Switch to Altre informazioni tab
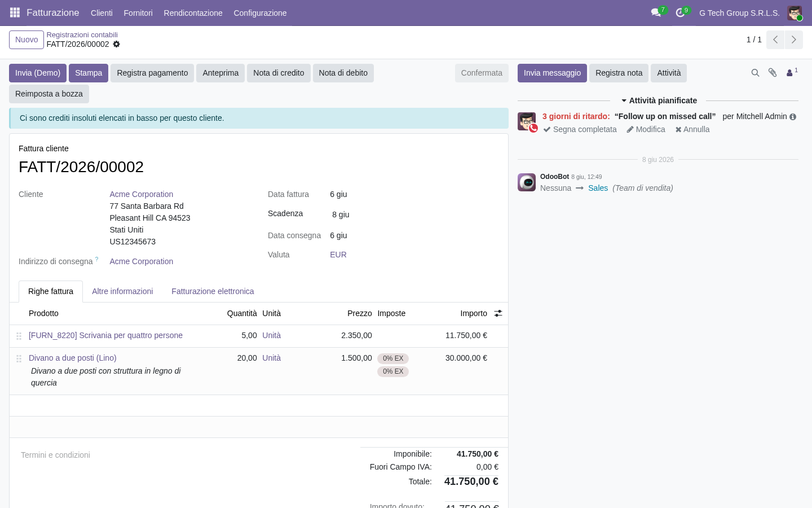 tap(122, 291)
